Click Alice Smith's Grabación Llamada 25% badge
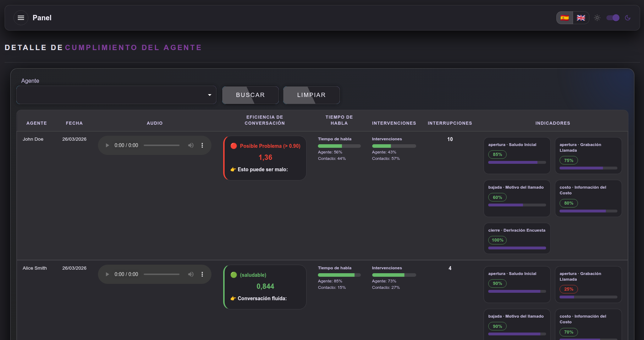 [x=569, y=289]
